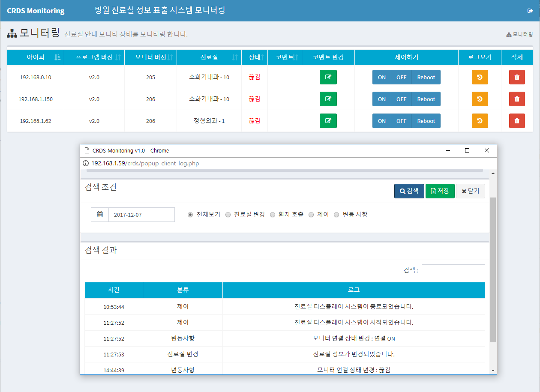
Task: Edit comment for monitor 192.168.1.150
Action: pyautogui.click(x=328, y=99)
